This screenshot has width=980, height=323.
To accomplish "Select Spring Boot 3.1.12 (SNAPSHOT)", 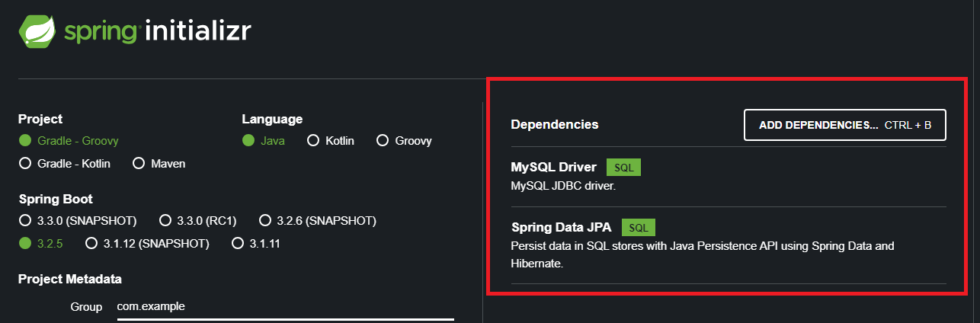I will pos(147,243).
